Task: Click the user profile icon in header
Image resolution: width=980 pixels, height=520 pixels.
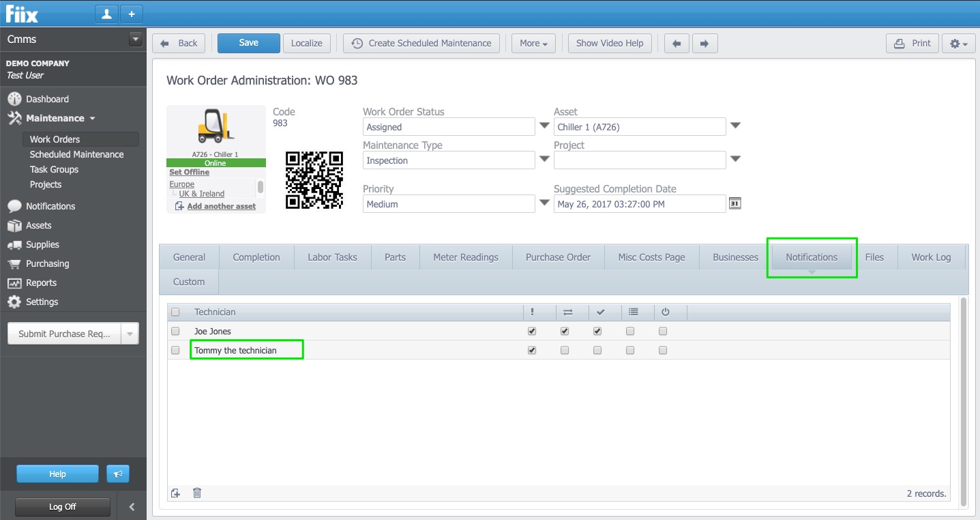Action: [x=106, y=14]
